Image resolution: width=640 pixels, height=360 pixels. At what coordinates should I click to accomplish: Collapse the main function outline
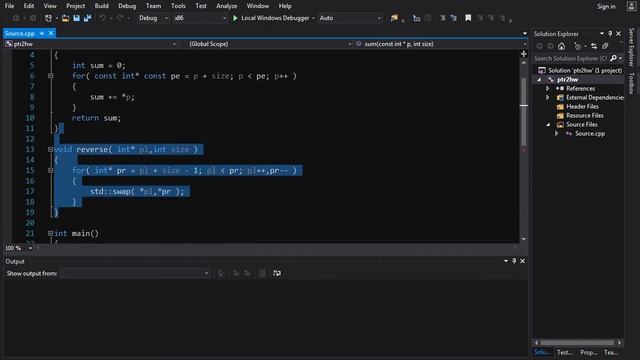pos(51,233)
